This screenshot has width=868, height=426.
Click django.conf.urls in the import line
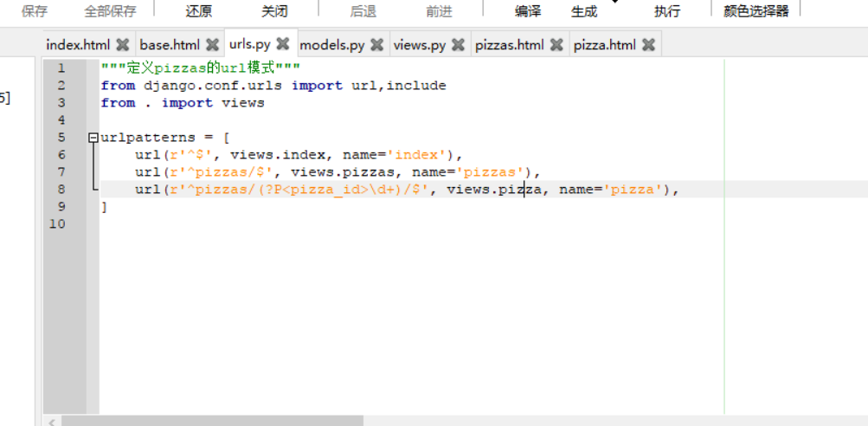213,86
